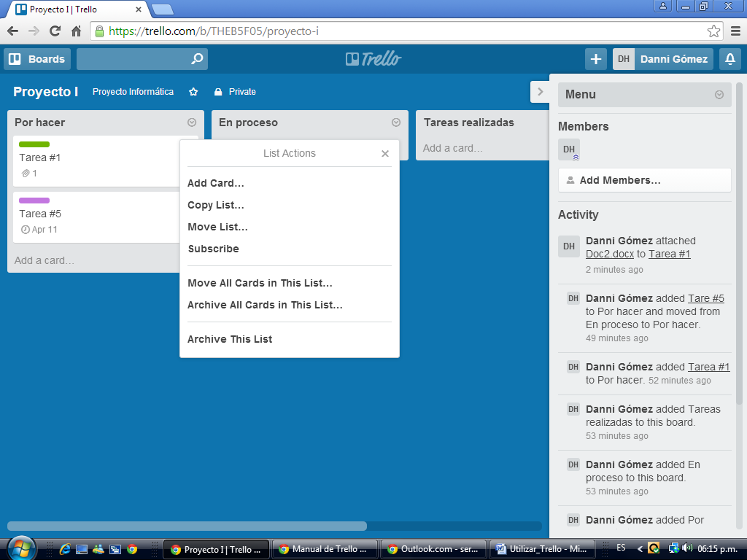Click the browser back arrow

(x=13, y=31)
